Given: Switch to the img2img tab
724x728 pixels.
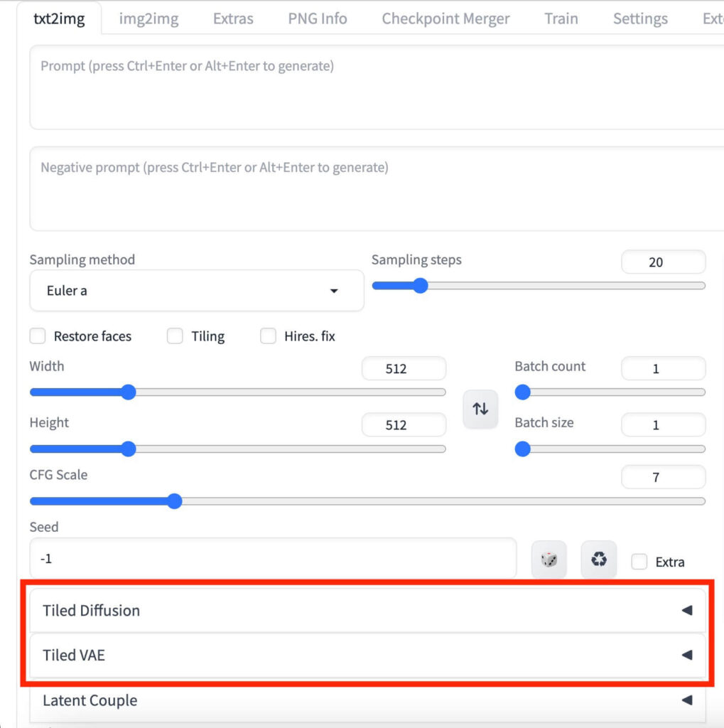Looking at the screenshot, I should point(148,18).
